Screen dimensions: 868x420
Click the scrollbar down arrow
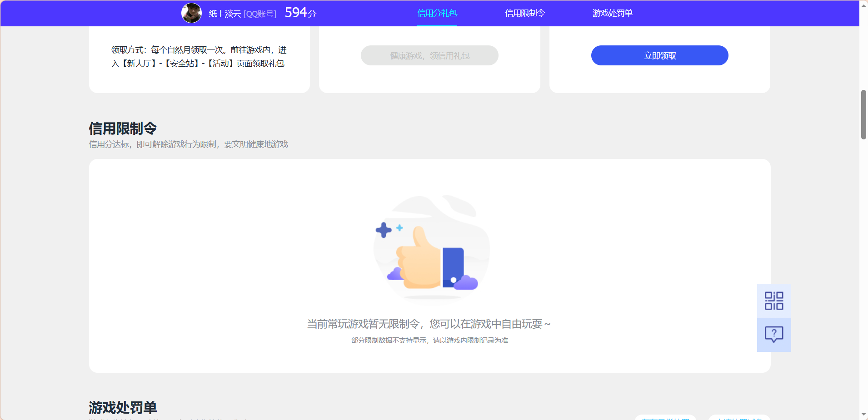[863, 415]
